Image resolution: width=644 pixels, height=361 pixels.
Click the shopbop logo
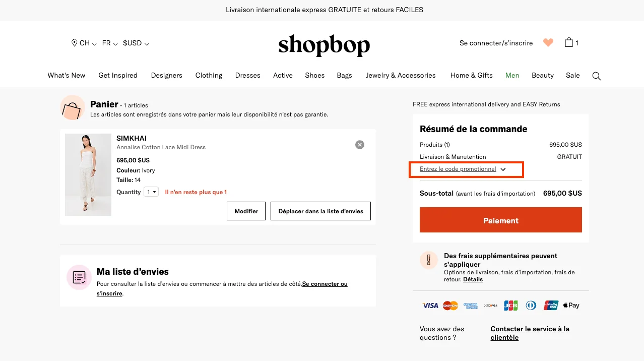point(324,45)
